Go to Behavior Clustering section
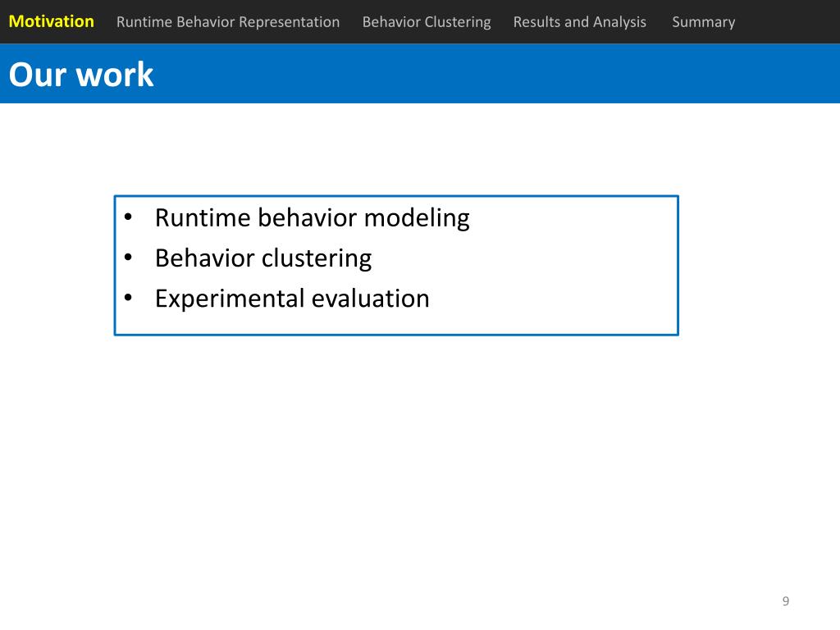The image size is (840, 630). click(427, 22)
